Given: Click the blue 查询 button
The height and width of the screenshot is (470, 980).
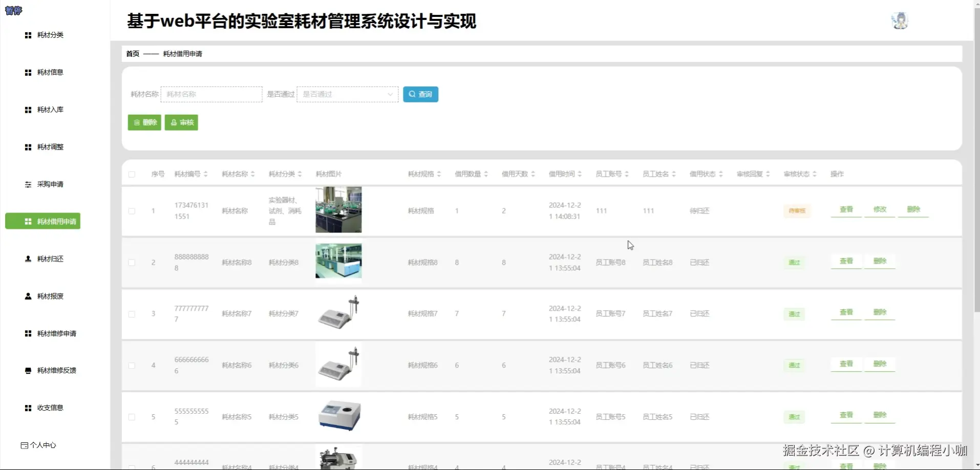Looking at the screenshot, I should 420,94.
